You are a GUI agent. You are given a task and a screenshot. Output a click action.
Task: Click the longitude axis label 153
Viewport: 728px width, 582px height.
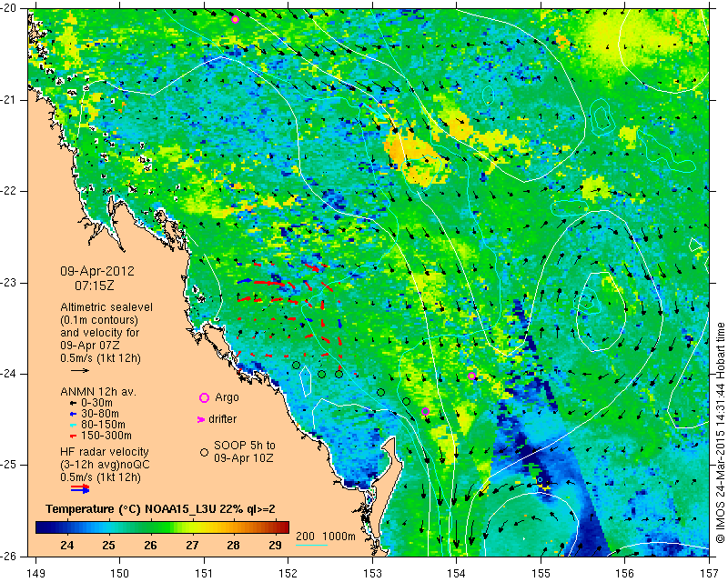[x=372, y=574]
